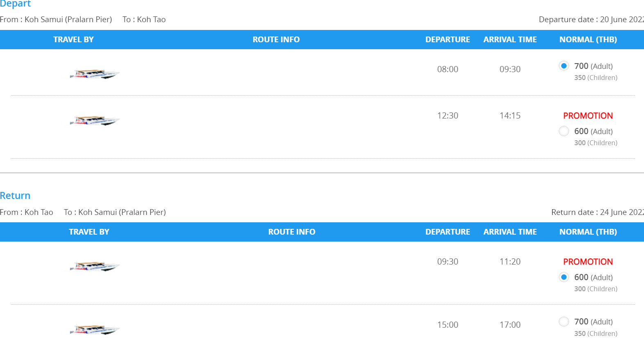Click the NORMAL (THB) header in Return table
Image resolution: width=644 pixels, height=347 pixels.
point(588,232)
